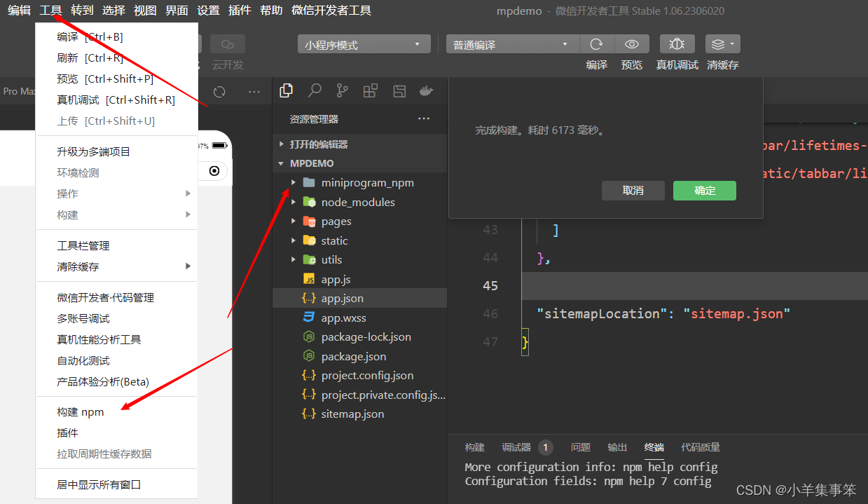Open simulator more options ellipsis

(x=254, y=92)
